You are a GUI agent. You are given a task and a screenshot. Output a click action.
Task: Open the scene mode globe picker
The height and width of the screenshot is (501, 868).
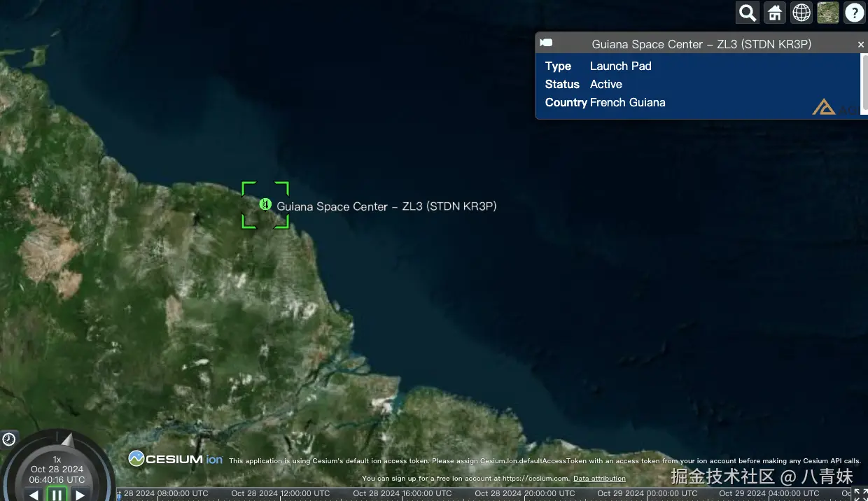pyautogui.click(x=801, y=13)
